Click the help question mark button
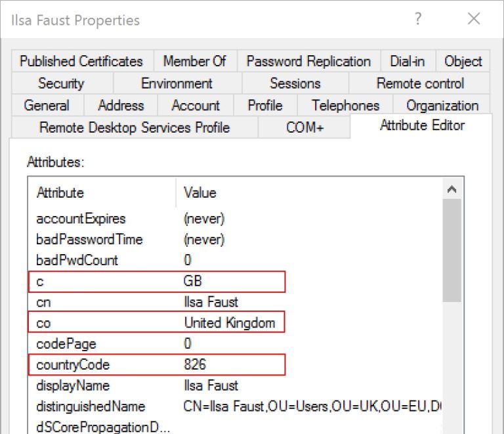This screenshot has width=504, height=434. [x=417, y=20]
